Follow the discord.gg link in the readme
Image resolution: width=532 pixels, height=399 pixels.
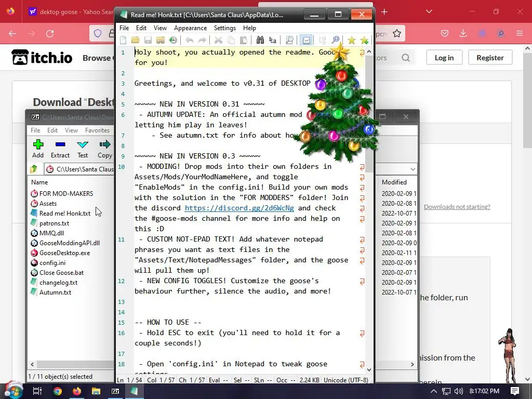[x=239, y=208]
